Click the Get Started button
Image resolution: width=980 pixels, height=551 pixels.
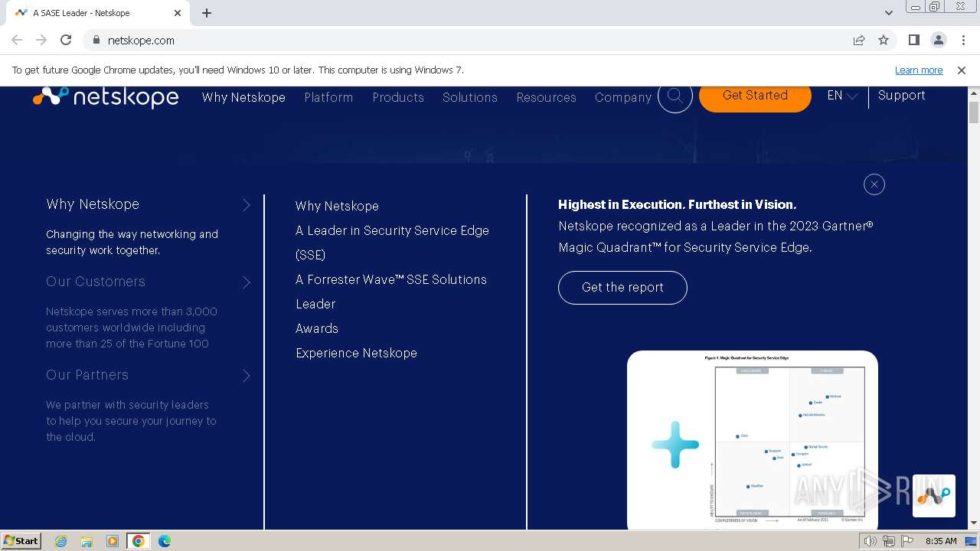click(x=755, y=96)
